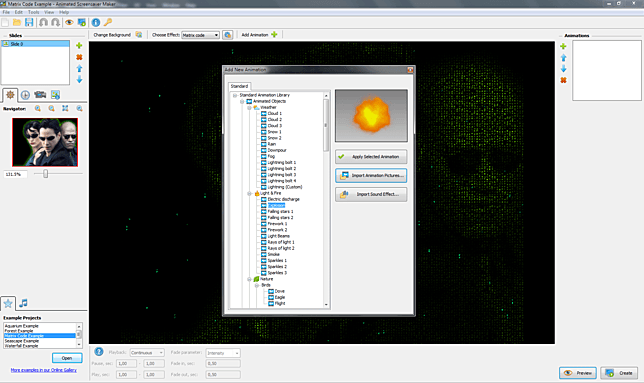The height and width of the screenshot is (383, 644).
Task: Click the eye preview icon in toolbar
Action: tap(69, 23)
